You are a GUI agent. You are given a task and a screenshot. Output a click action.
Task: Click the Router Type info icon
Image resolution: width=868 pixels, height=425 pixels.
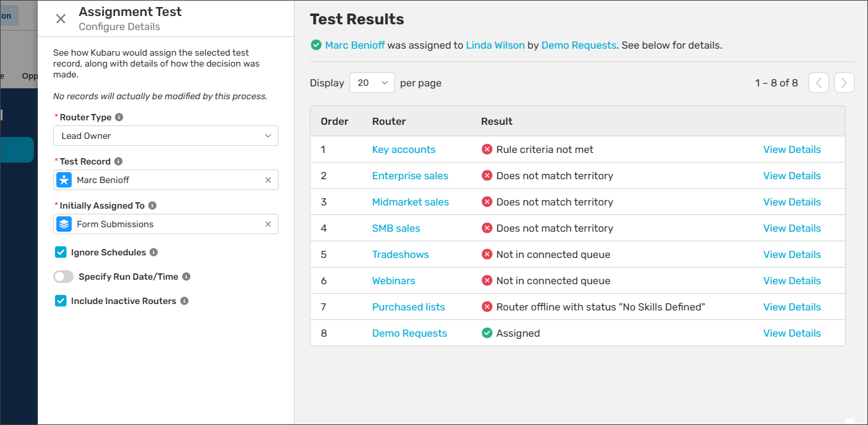click(119, 118)
